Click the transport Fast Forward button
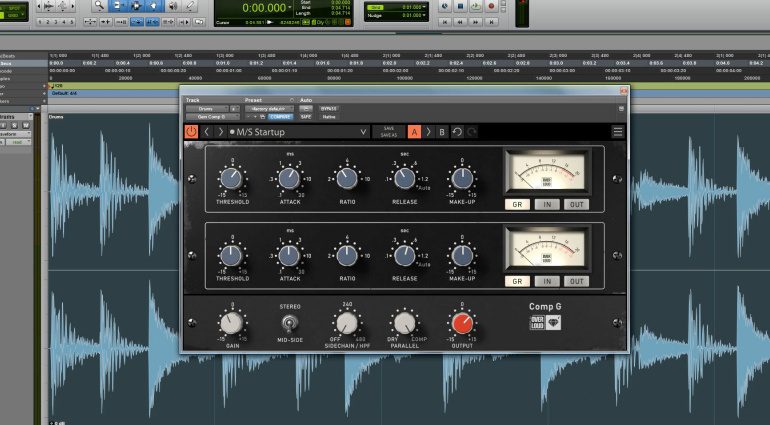The width and height of the screenshot is (770, 425). coord(475,22)
